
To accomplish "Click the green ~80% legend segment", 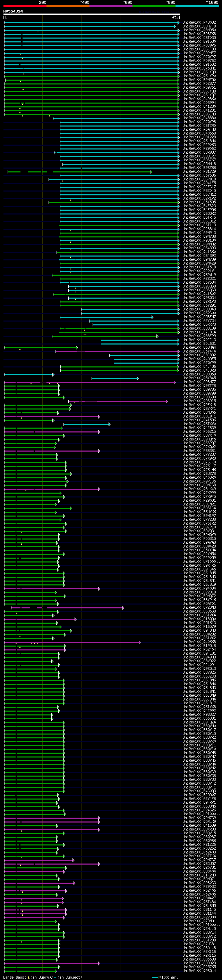I will 154,6.
